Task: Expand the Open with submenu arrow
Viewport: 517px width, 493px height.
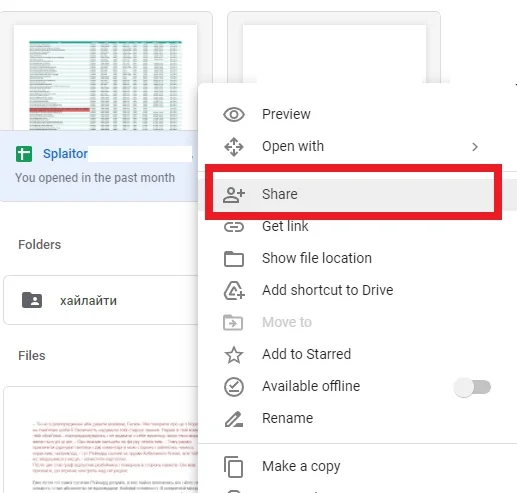Action: point(475,147)
